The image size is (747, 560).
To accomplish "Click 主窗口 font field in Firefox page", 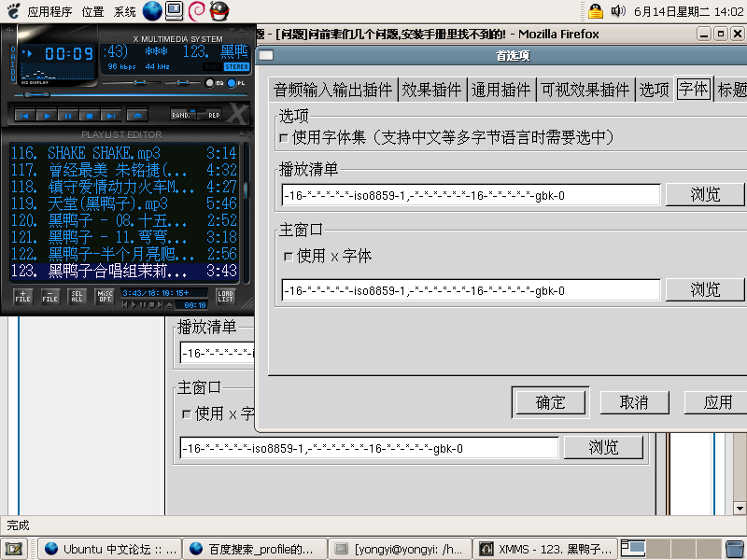I will (x=369, y=448).
